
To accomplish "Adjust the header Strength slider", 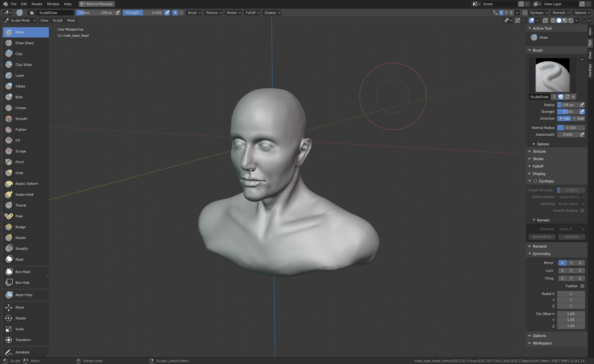I will pos(143,13).
